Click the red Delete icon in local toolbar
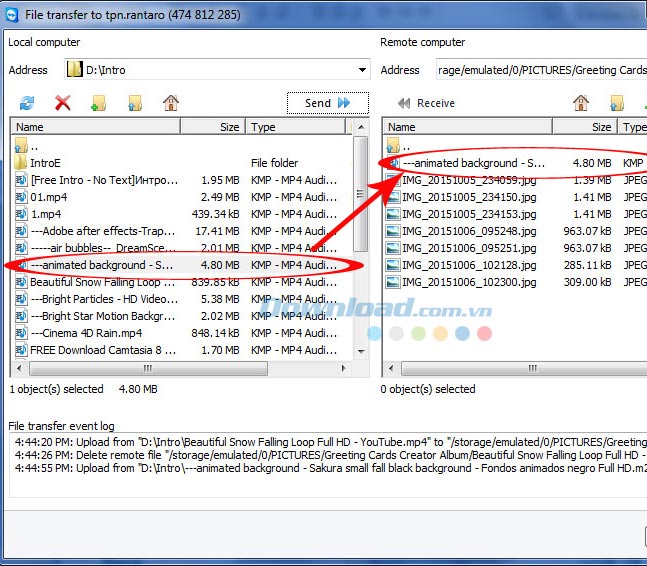This screenshot has height=566, width=647. coord(62,103)
